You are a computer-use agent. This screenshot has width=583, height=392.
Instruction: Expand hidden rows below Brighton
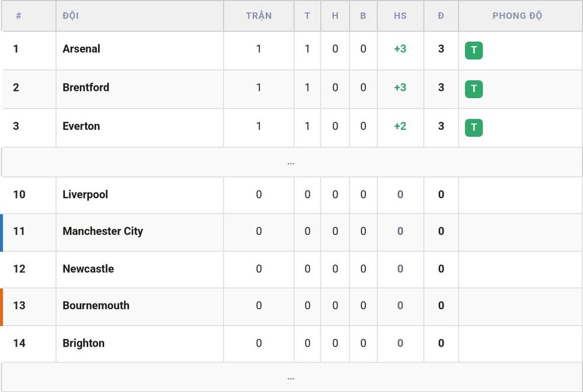[x=291, y=377]
